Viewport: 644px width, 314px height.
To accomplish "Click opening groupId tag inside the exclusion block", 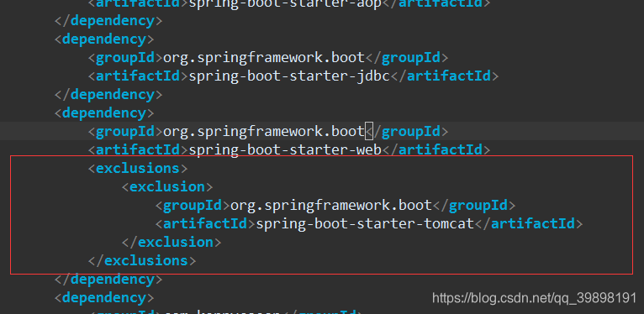I will tap(193, 206).
